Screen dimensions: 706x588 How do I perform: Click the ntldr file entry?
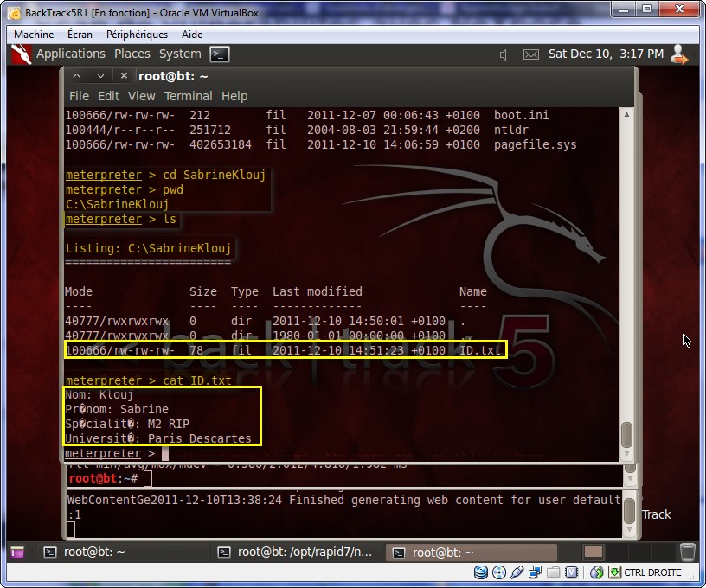pyautogui.click(x=511, y=130)
